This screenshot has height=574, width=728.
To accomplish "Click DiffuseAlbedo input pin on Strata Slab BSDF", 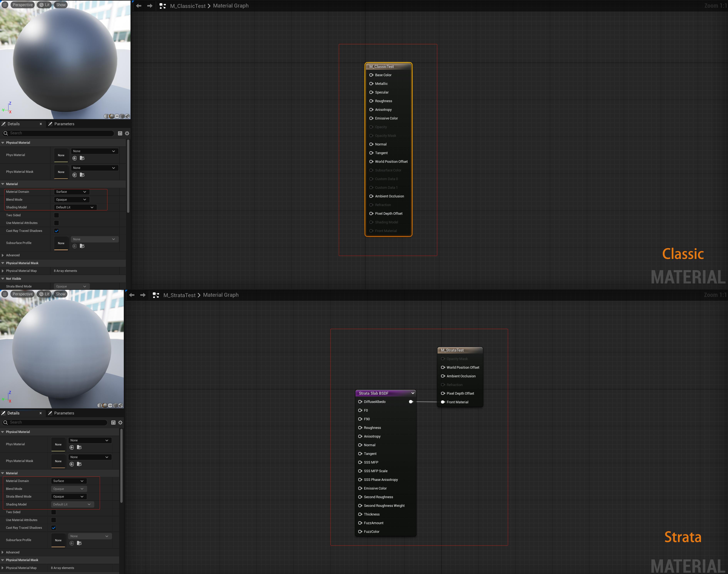I will (x=360, y=402).
